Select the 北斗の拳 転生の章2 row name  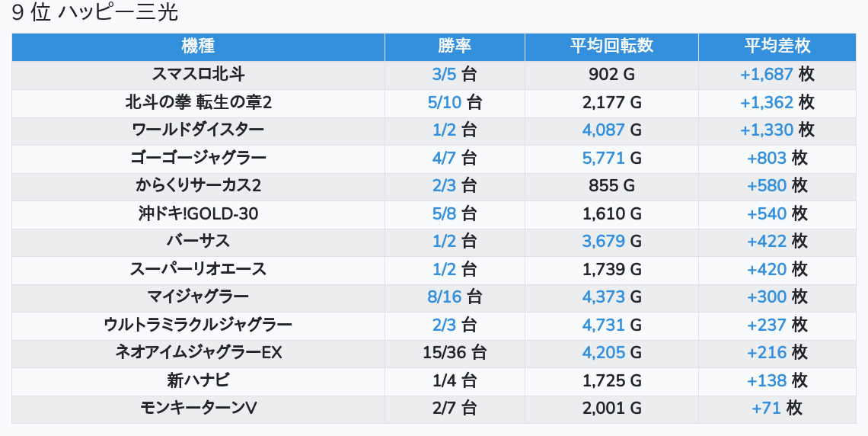[198, 102]
